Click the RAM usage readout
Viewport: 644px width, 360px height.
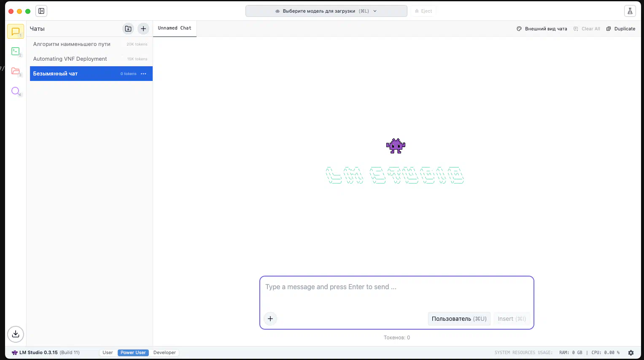tap(571, 353)
